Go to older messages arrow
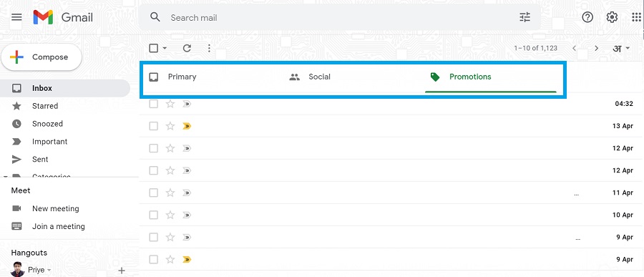 point(596,48)
